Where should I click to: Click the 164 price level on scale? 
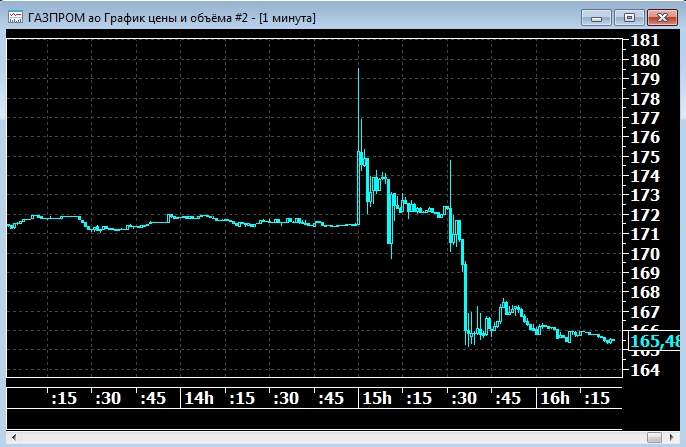coord(646,370)
